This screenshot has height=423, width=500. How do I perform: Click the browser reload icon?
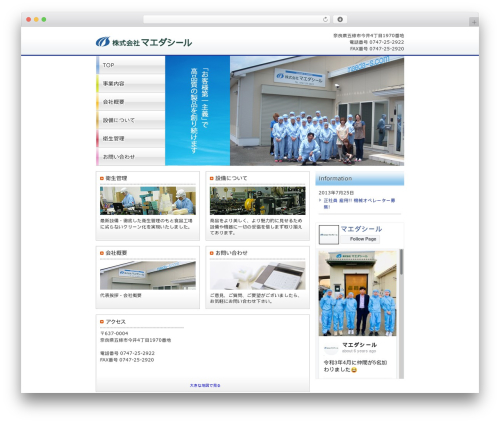point(325,19)
